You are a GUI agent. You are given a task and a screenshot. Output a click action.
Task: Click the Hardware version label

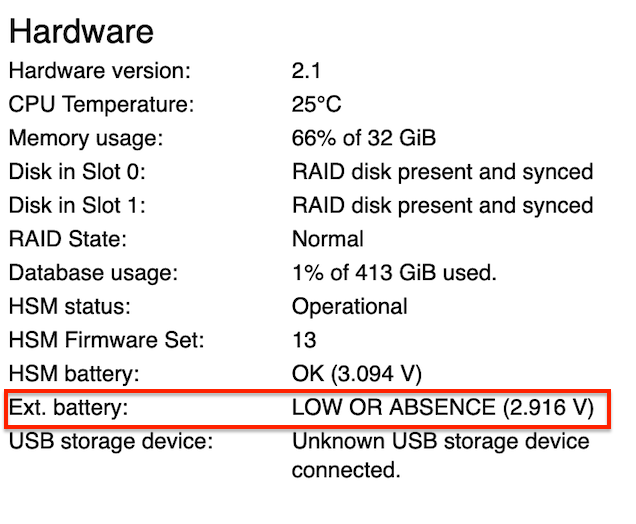99,71
